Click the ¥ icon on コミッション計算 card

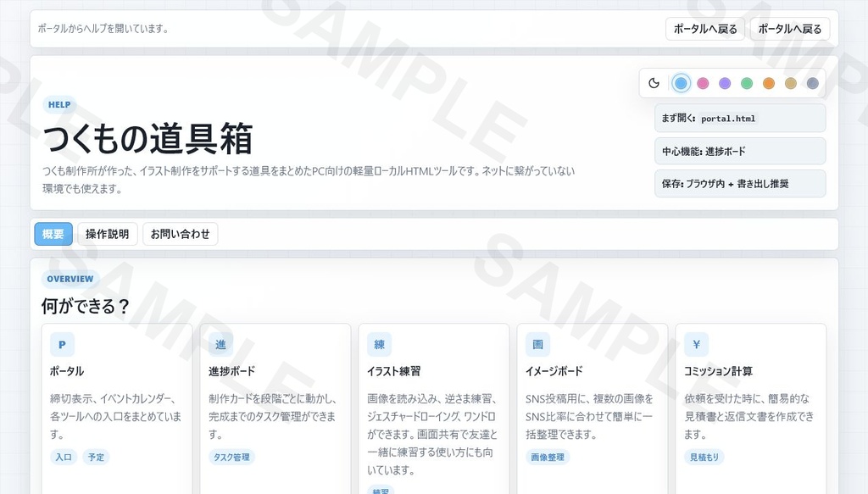pos(697,345)
